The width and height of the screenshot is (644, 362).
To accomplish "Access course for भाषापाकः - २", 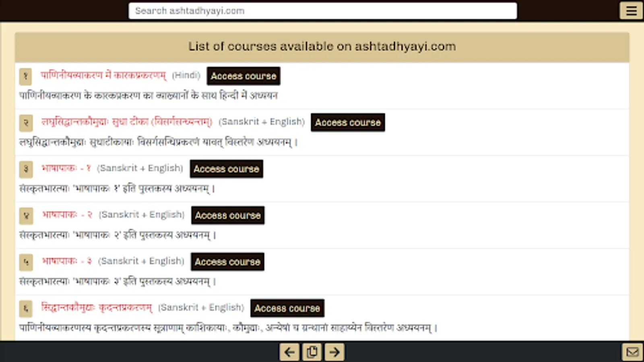I will [x=227, y=215].
